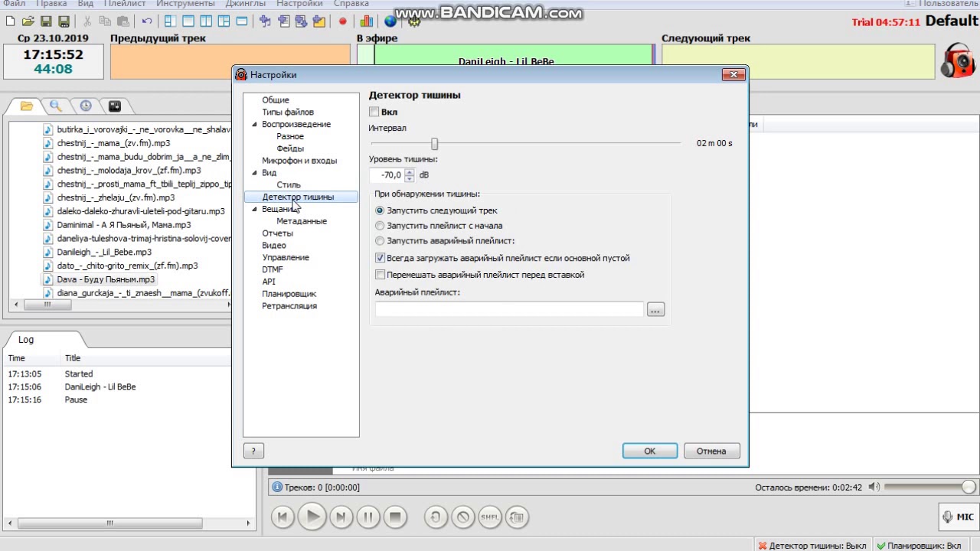Collapse the Воспроизведение tree node
The image size is (980, 551).
point(255,124)
